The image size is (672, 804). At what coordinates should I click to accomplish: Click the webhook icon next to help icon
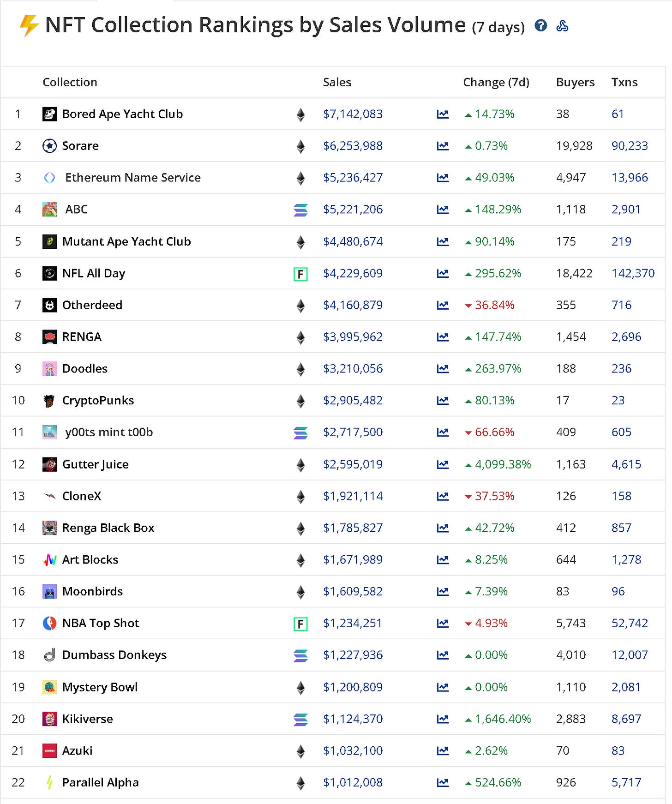pyautogui.click(x=562, y=26)
